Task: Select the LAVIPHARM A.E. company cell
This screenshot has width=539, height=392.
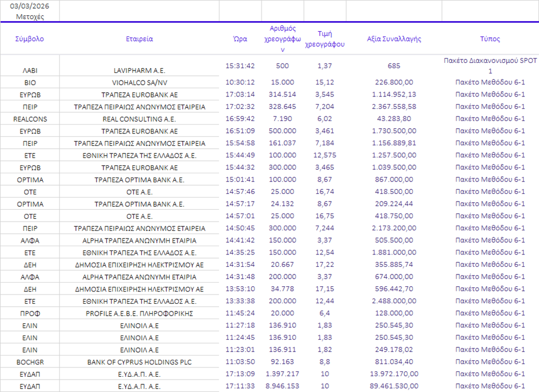Action: coord(139,71)
